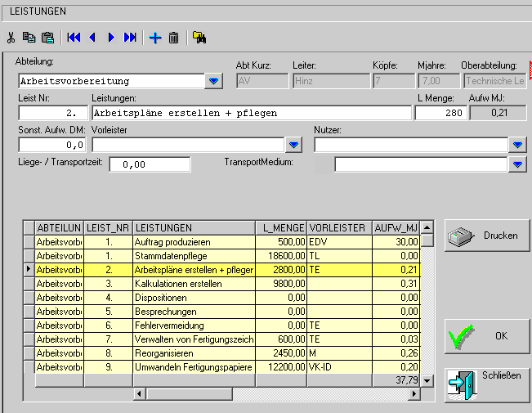Screen dimensions: 532x413
Task: Click the ABTEILUN column header
Action: tap(59, 228)
